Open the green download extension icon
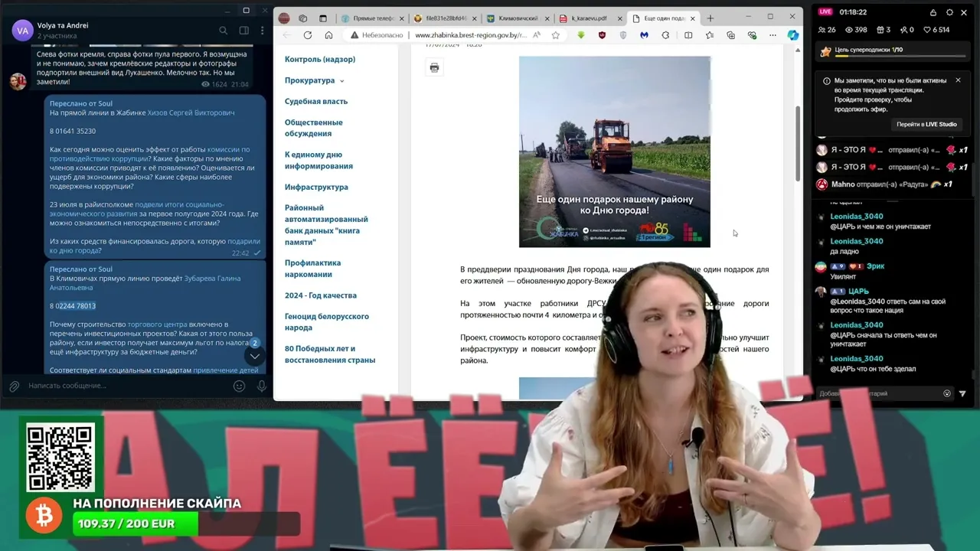 coord(581,35)
